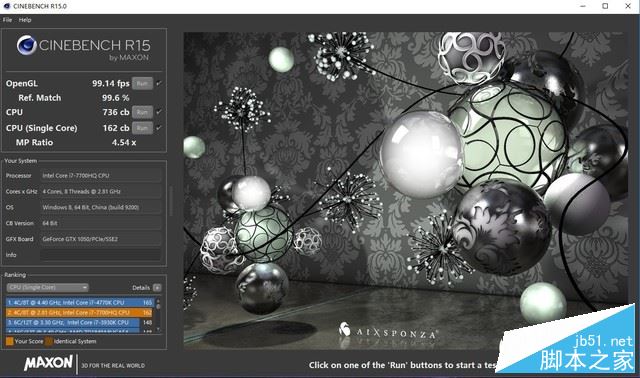Run the CPU benchmark test

coord(142,112)
